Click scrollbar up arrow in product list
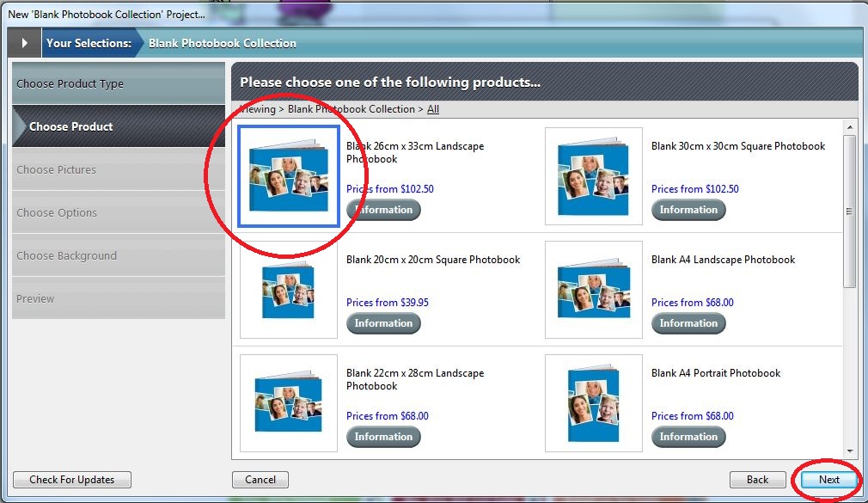Viewport: 868px width, 503px height. 850,127
